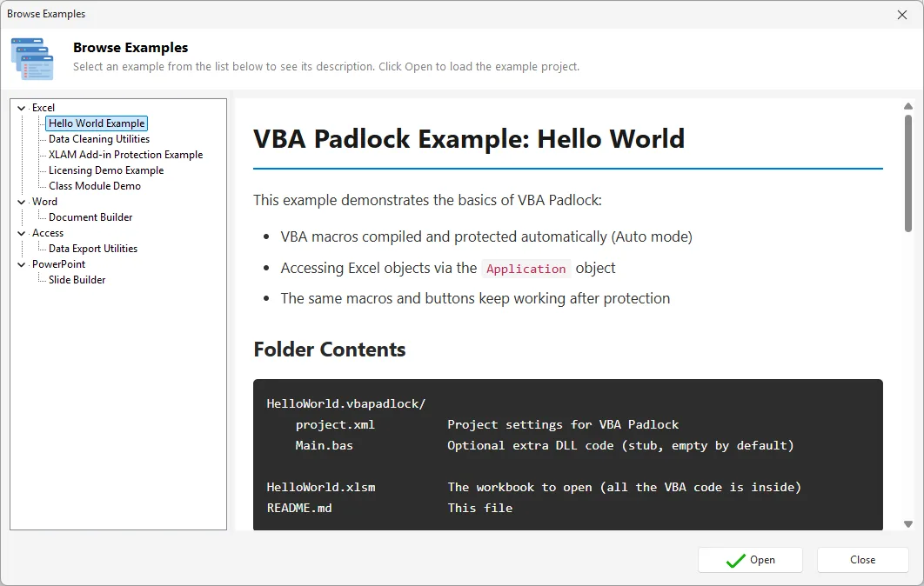Click the Application inline code text
Screen dimensions: 924x586
526,269
